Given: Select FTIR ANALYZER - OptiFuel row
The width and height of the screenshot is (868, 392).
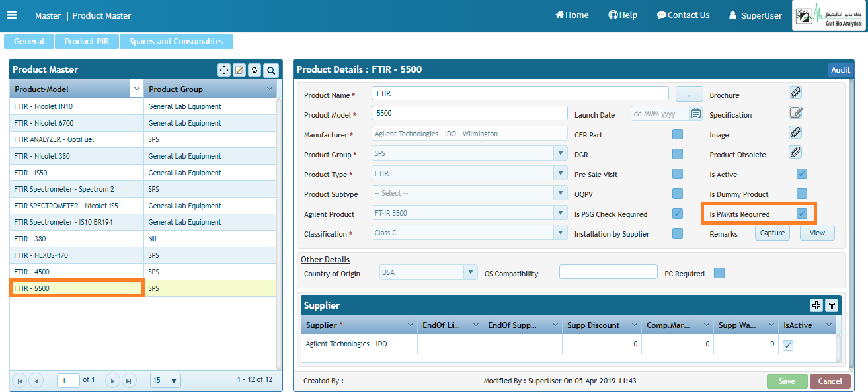Looking at the screenshot, I should coord(143,139).
